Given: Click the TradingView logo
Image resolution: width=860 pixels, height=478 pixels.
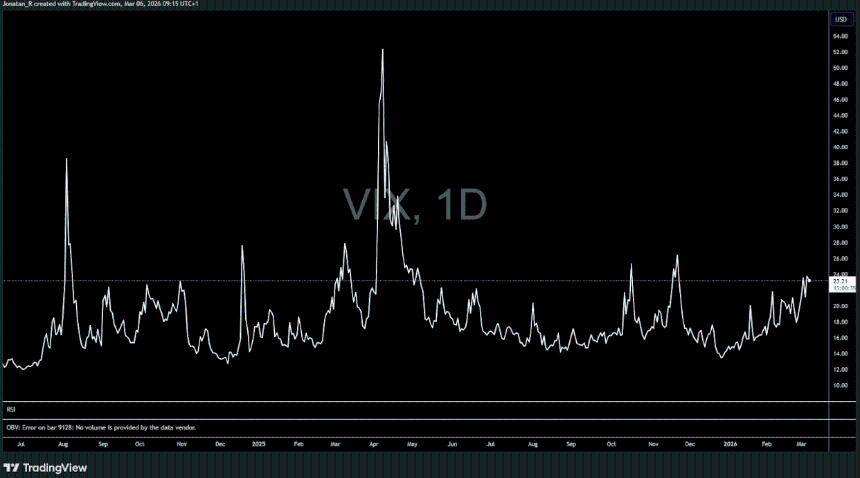Looking at the screenshot, I should pyautogui.click(x=45, y=467).
